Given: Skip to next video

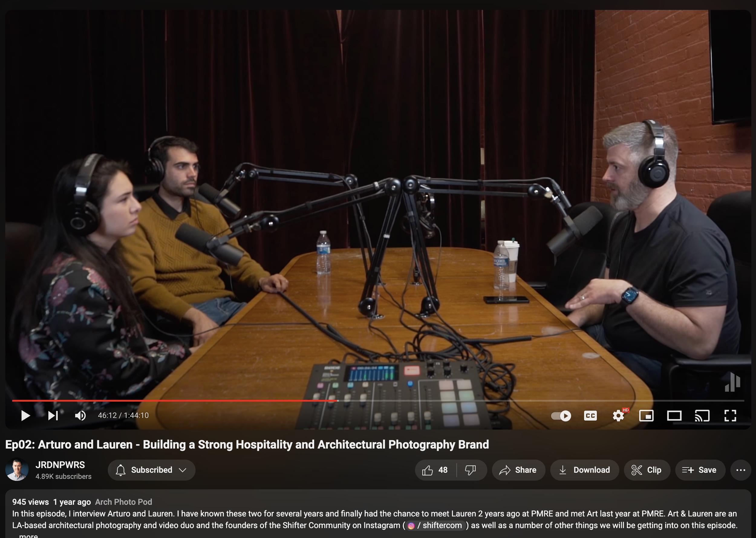Looking at the screenshot, I should click(53, 416).
